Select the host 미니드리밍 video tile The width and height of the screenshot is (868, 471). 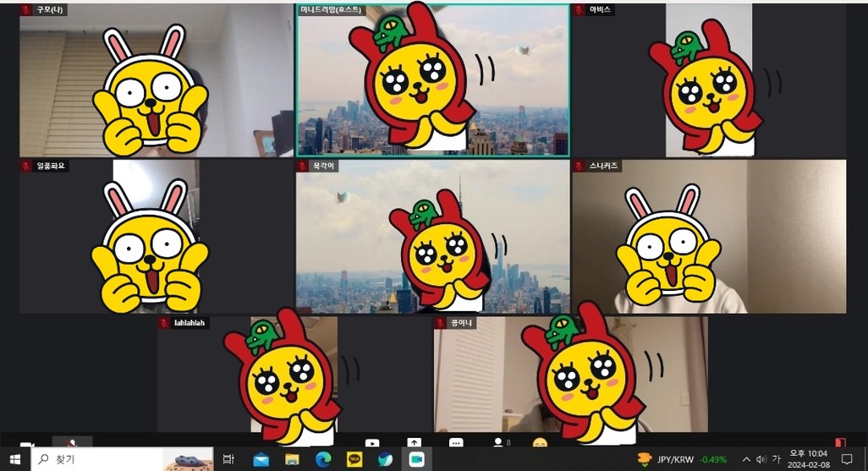click(433, 80)
